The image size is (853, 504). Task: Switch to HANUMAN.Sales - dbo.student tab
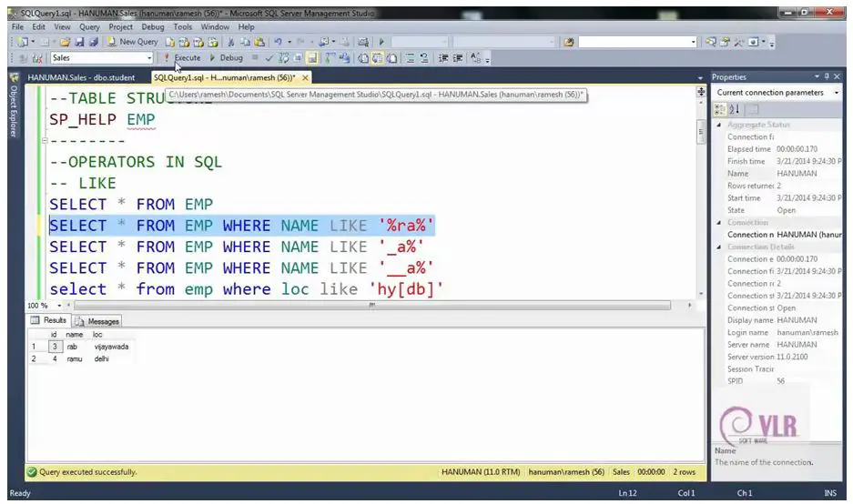click(81, 77)
